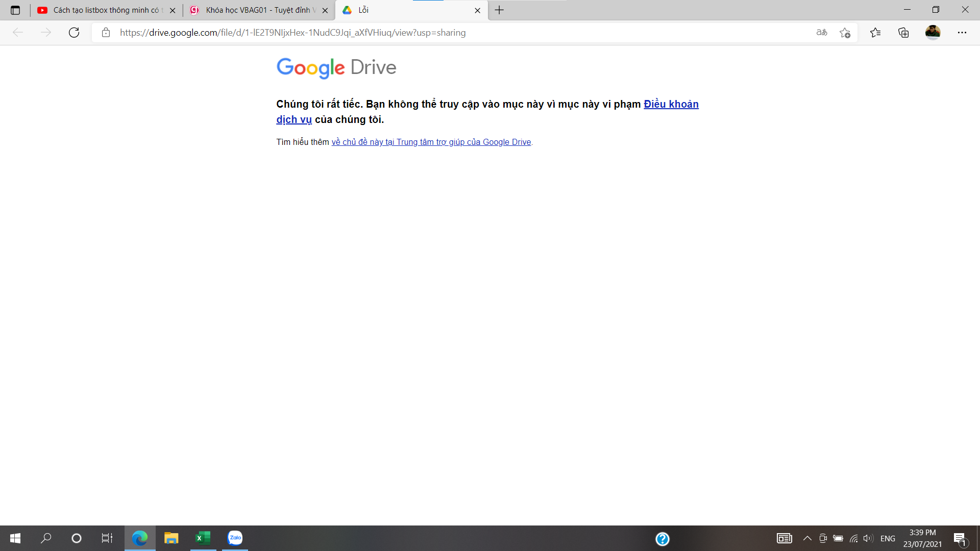
Task: Click the Meet Now tray icon
Action: (x=823, y=538)
